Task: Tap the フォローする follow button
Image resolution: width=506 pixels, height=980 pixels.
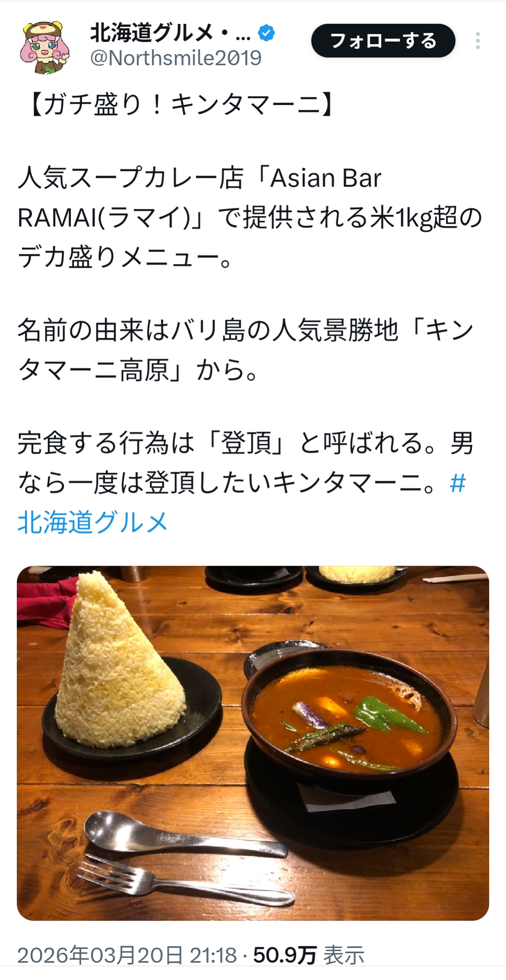Action: 383,41
